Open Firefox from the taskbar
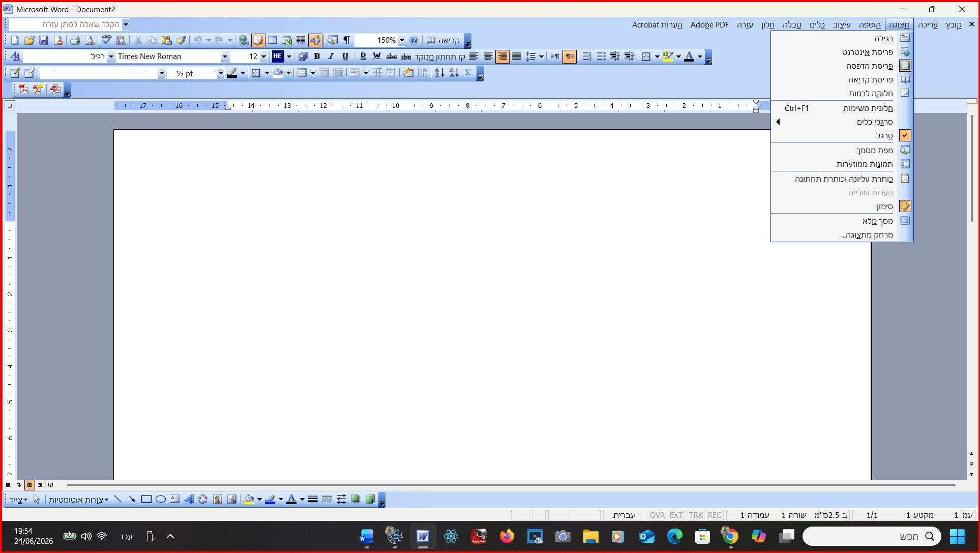 (x=507, y=536)
